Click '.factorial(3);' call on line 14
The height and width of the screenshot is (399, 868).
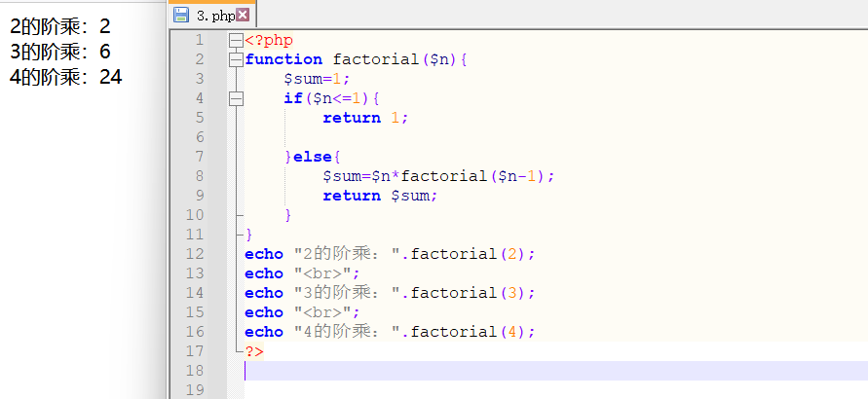point(469,293)
